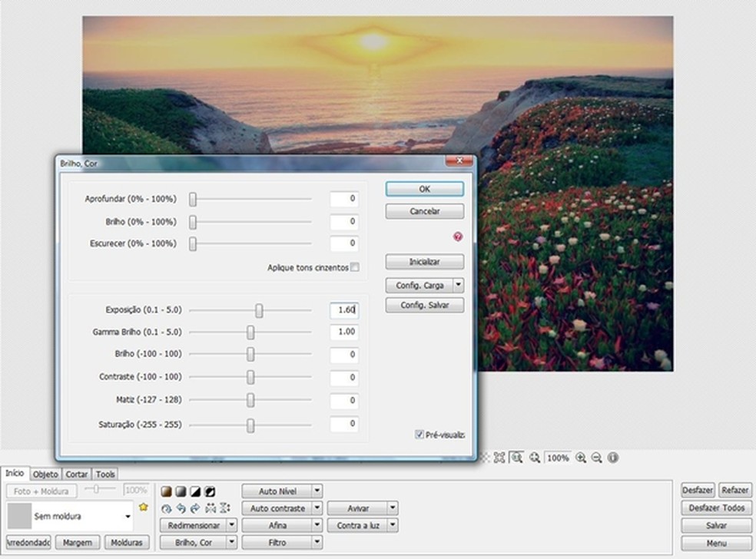
Task: Click the flip horizontal mirror icon
Action: (x=211, y=508)
